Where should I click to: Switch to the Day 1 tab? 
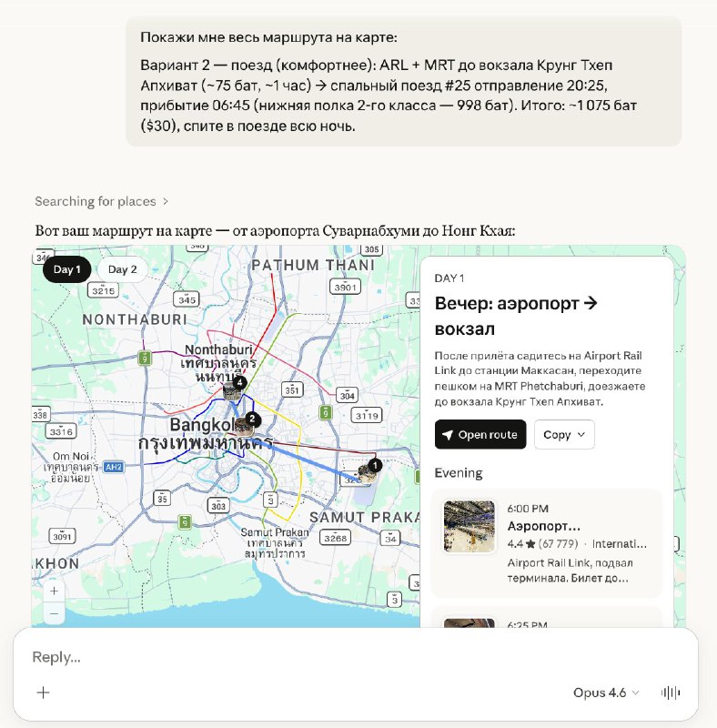coord(67,269)
